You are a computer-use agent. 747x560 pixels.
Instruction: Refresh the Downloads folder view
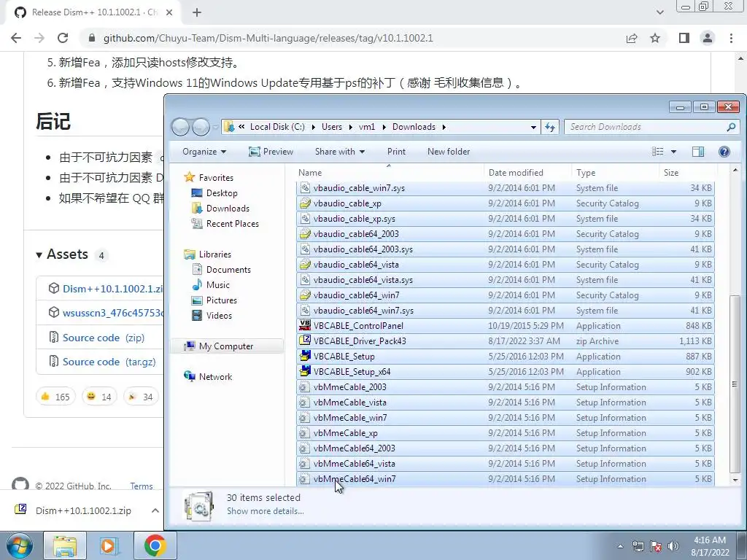550,127
